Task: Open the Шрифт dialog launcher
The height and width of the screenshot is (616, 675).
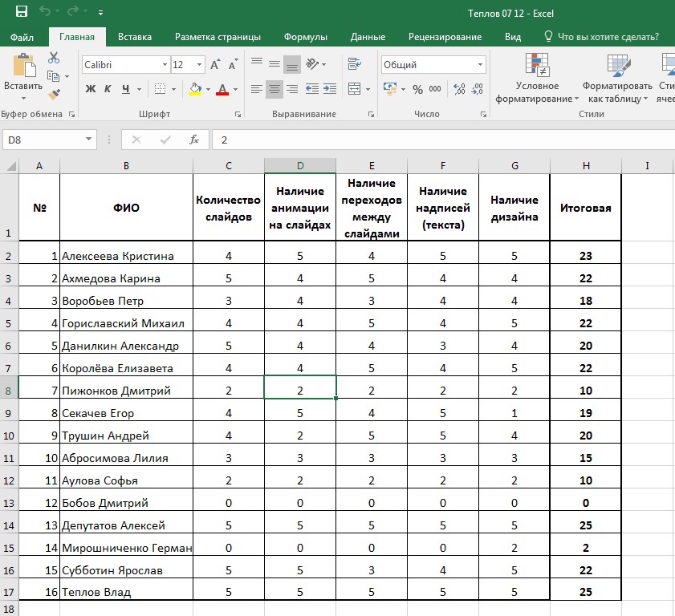Action: coord(238,115)
